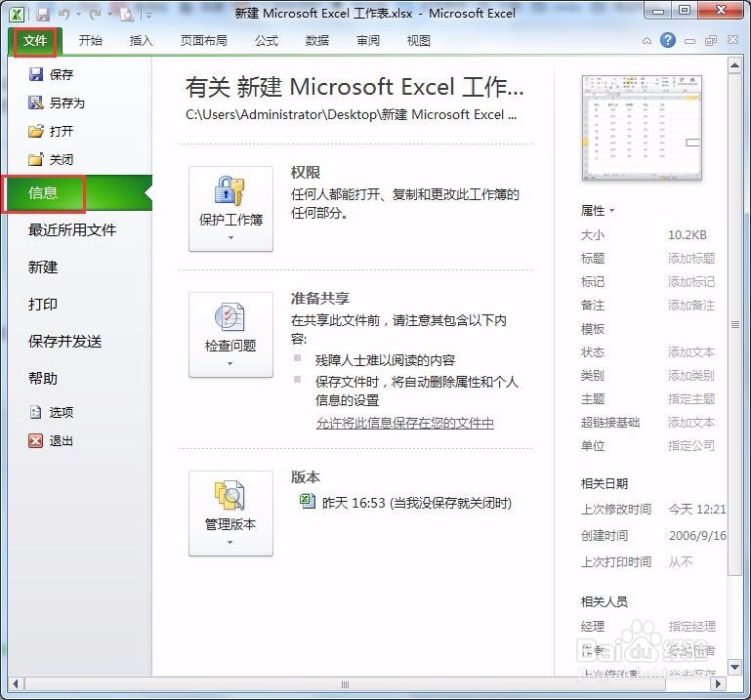Click the quick access Undo icon
This screenshot has height=700, width=751.
point(64,15)
